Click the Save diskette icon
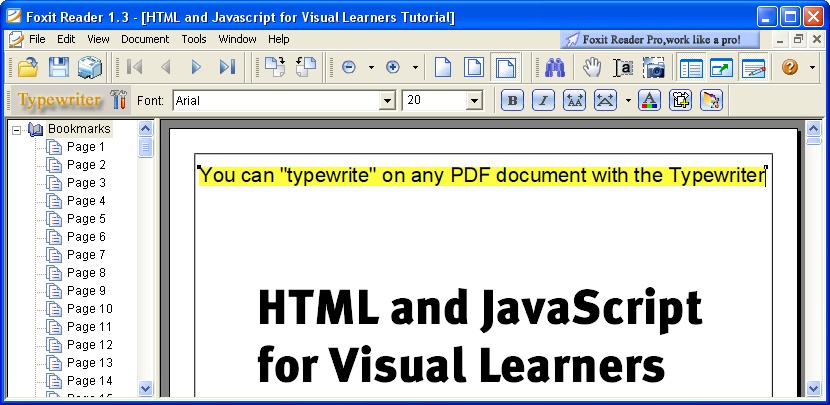 pos(59,67)
